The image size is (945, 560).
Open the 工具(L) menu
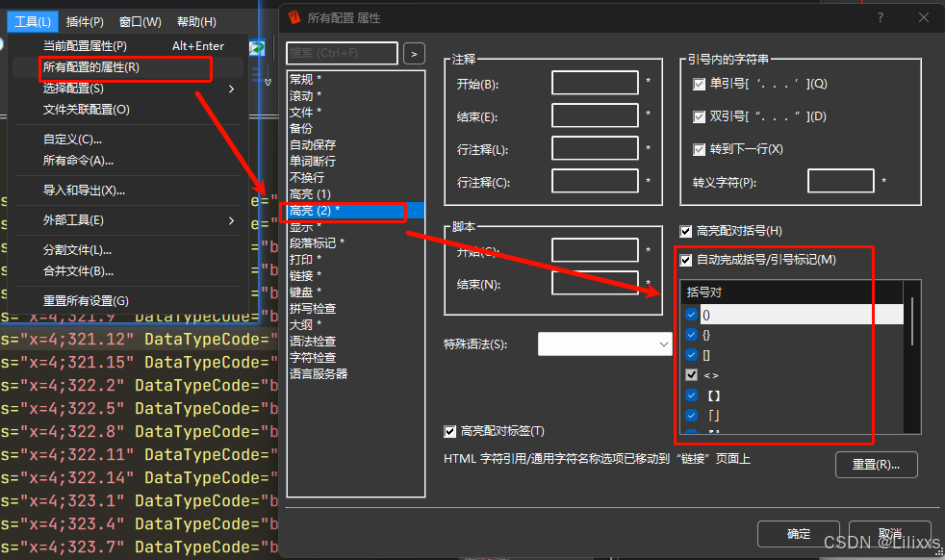point(33,22)
